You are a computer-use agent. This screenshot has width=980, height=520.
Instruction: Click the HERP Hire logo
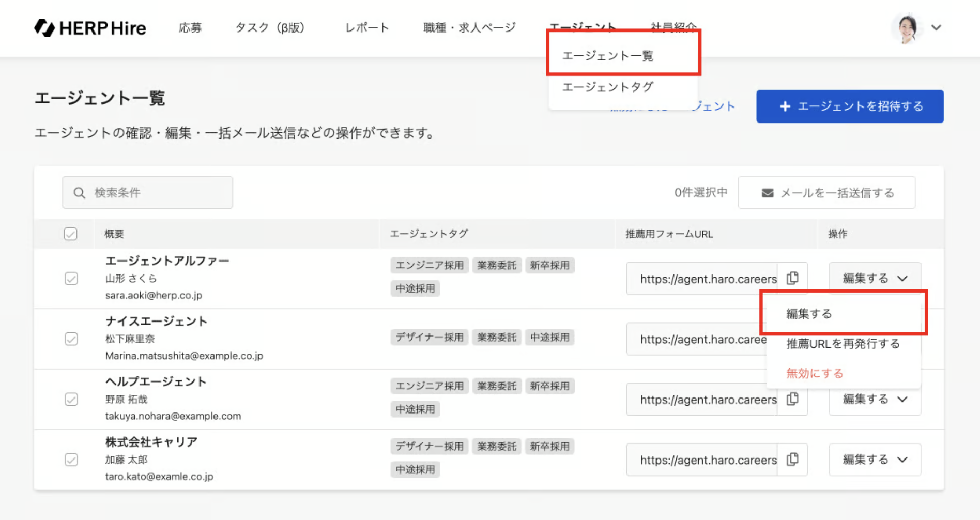90,28
